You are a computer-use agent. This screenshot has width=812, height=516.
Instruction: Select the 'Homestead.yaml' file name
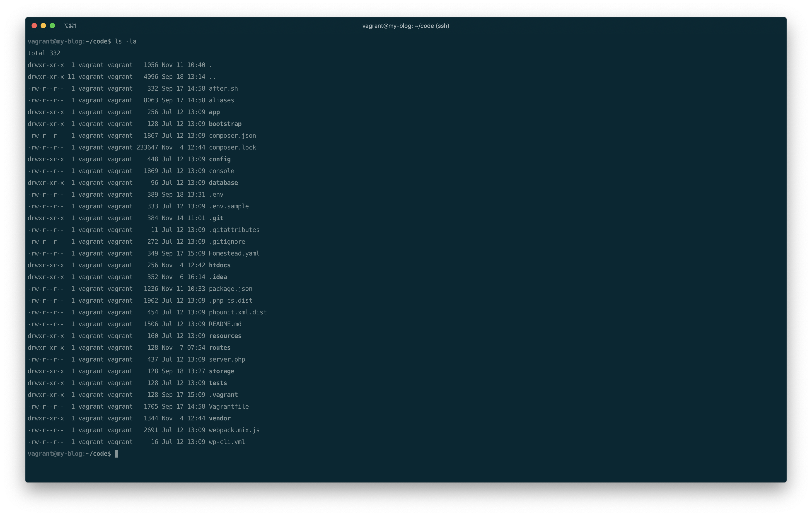234,253
